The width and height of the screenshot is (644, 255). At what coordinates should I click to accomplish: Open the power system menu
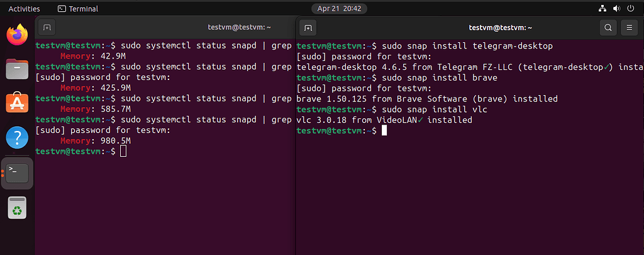pos(630,9)
